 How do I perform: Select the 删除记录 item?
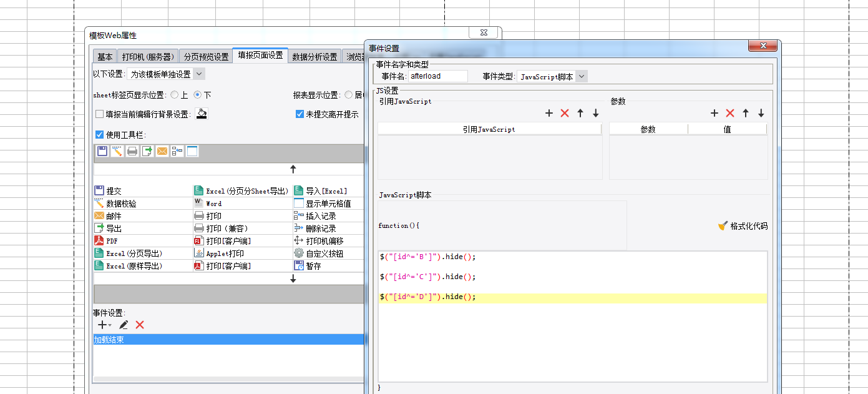(315, 229)
